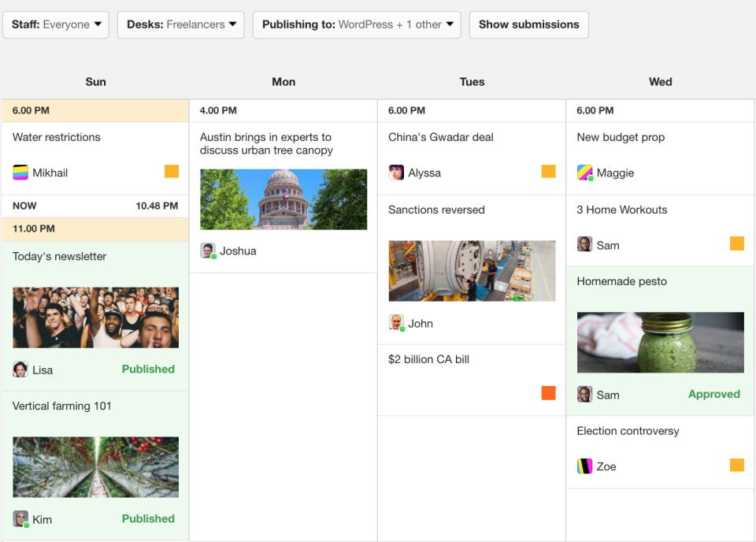Click Lisa's avatar on Today's newsletter
The width and height of the screenshot is (756, 542).
20,369
